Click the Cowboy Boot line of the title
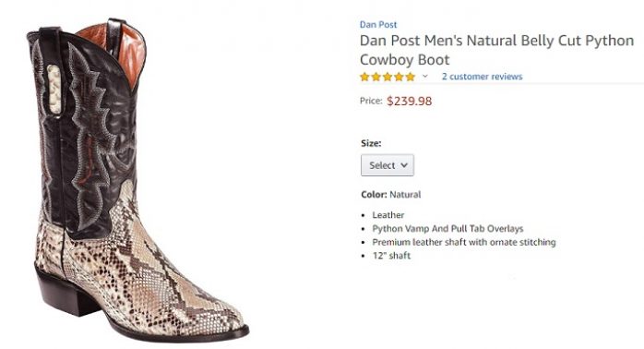644x349 pixels. point(404,60)
